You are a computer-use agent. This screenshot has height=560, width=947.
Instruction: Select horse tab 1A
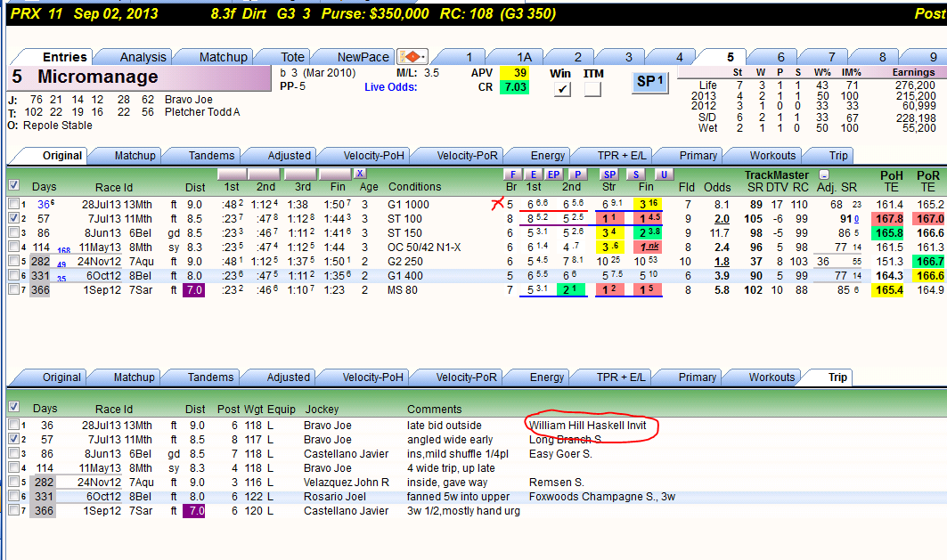click(x=524, y=57)
